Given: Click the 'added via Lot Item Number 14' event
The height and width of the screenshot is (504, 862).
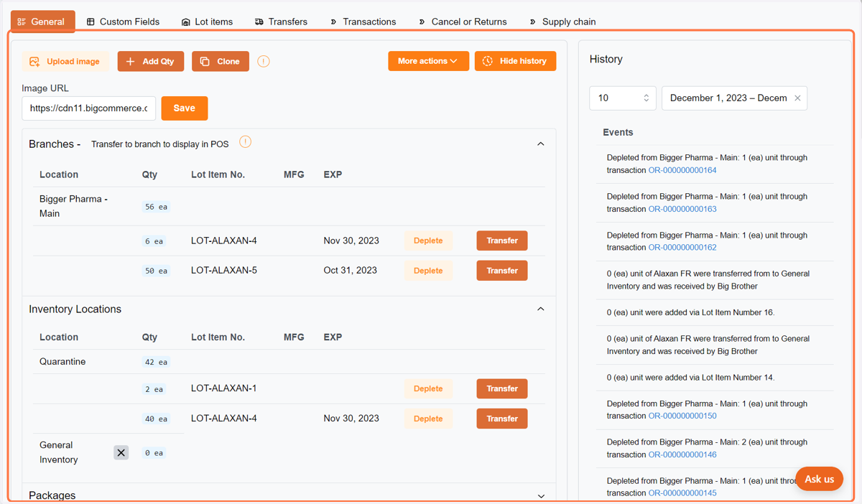Looking at the screenshot, I should click(690, 377).
